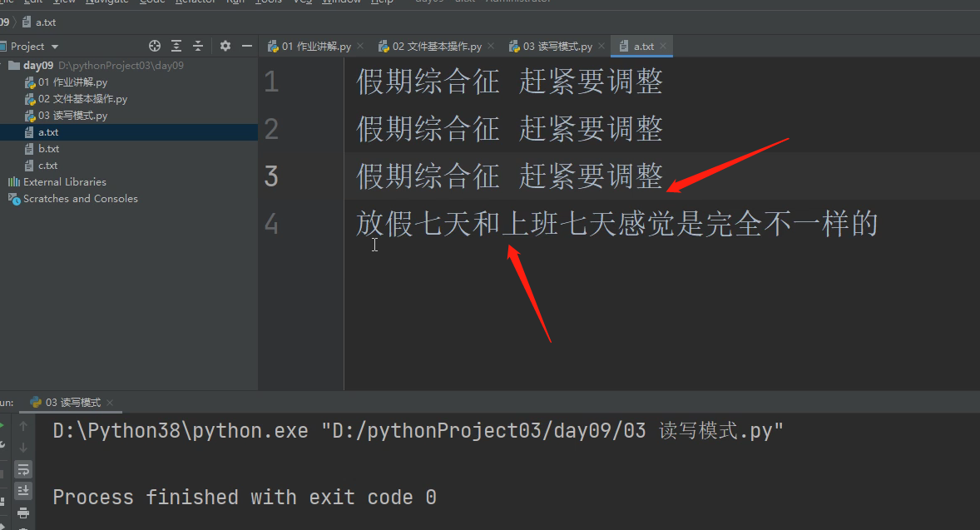Close the a.txt editor tab
980x530 pixels.
coord(663,46)
